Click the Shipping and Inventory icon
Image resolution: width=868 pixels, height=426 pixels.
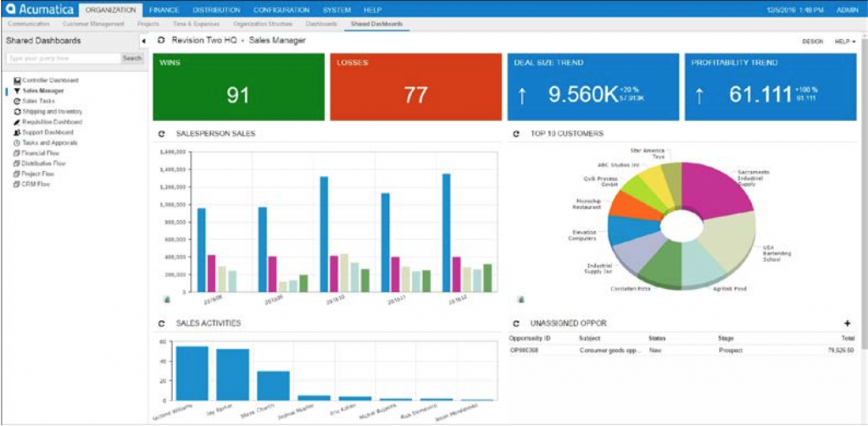[x=17, y=112]
